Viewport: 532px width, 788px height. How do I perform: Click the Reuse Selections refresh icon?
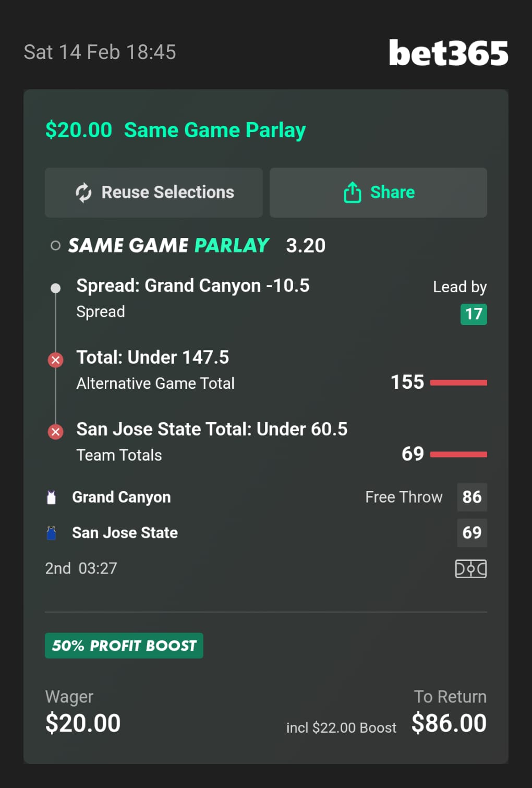point(83,193)
